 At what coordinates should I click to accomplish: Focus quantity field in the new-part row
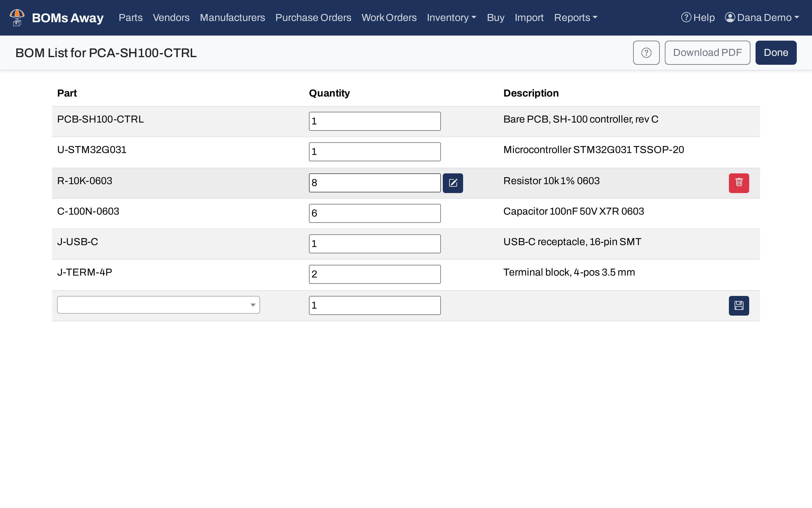[375, 305]
